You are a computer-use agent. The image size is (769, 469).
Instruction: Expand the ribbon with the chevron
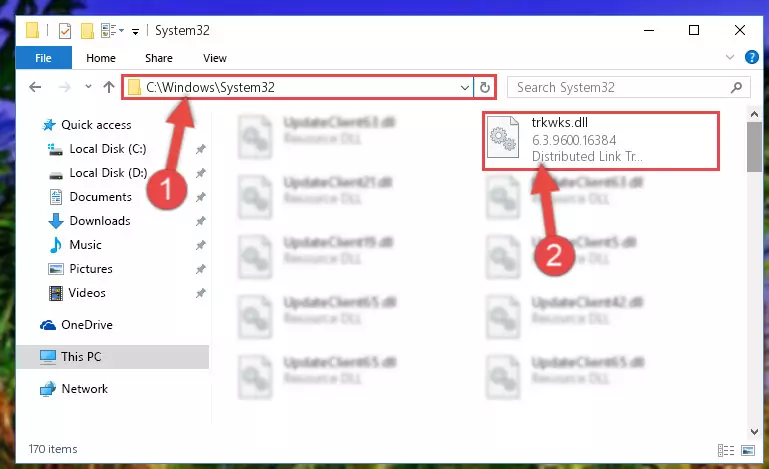[730, 57]
